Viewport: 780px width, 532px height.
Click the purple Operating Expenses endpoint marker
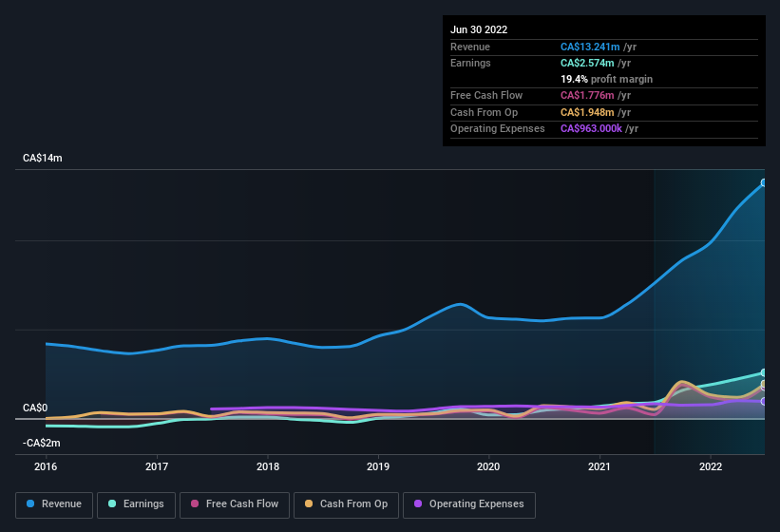tap(764, 401)
